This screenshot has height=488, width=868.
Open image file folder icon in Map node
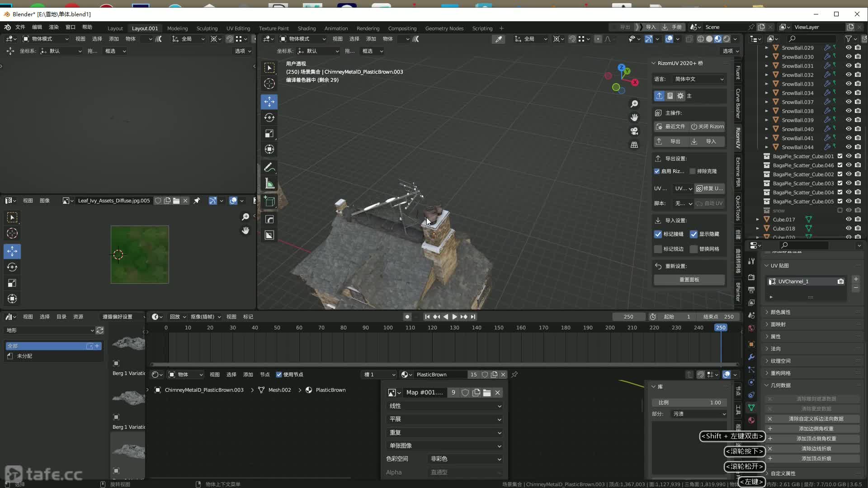487,393
